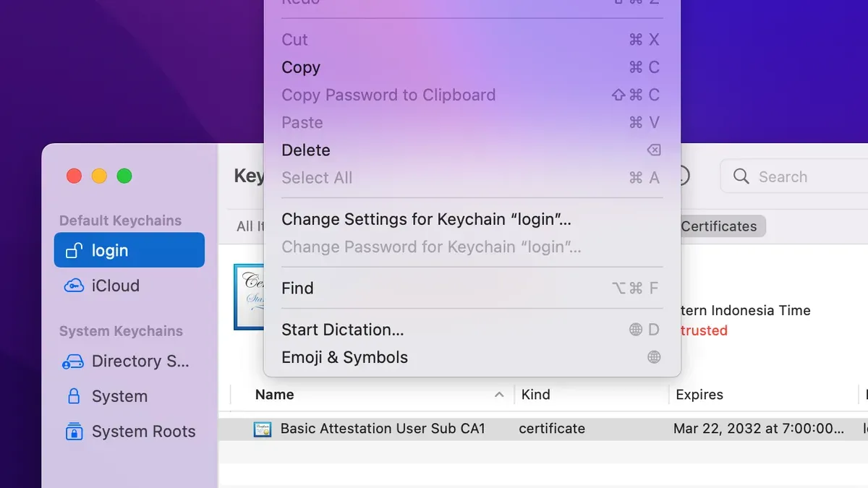Select the login keychain in sidebar
The width and height of the screenshot is (868, 488).
129,250
